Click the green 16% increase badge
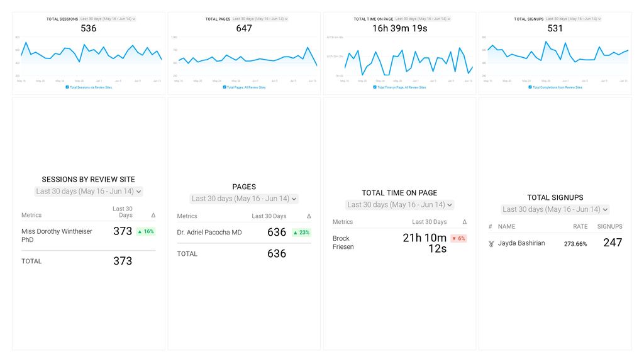This screenshot has height=362, width=644. click(145, 231)
